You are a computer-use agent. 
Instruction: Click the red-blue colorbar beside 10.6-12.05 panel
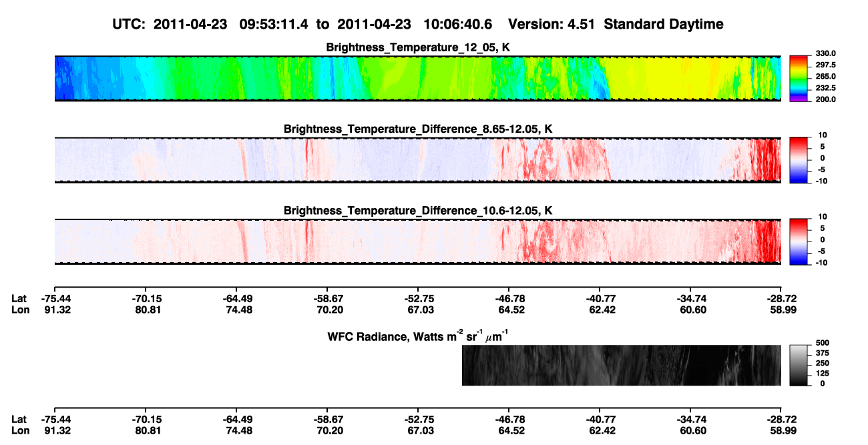[799, 241]
